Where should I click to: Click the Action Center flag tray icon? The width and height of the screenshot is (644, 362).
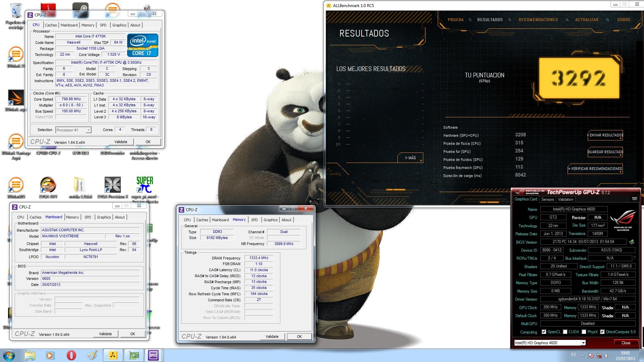coord(591,356)
